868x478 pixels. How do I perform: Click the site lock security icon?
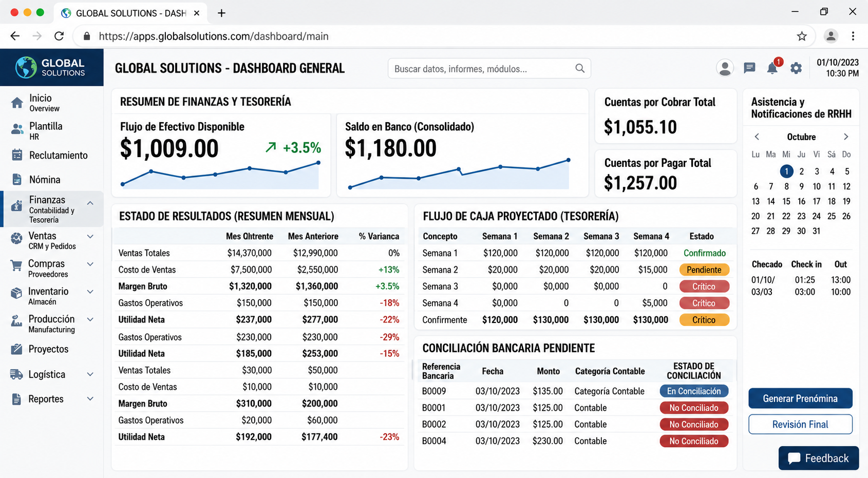pos(87,36)
